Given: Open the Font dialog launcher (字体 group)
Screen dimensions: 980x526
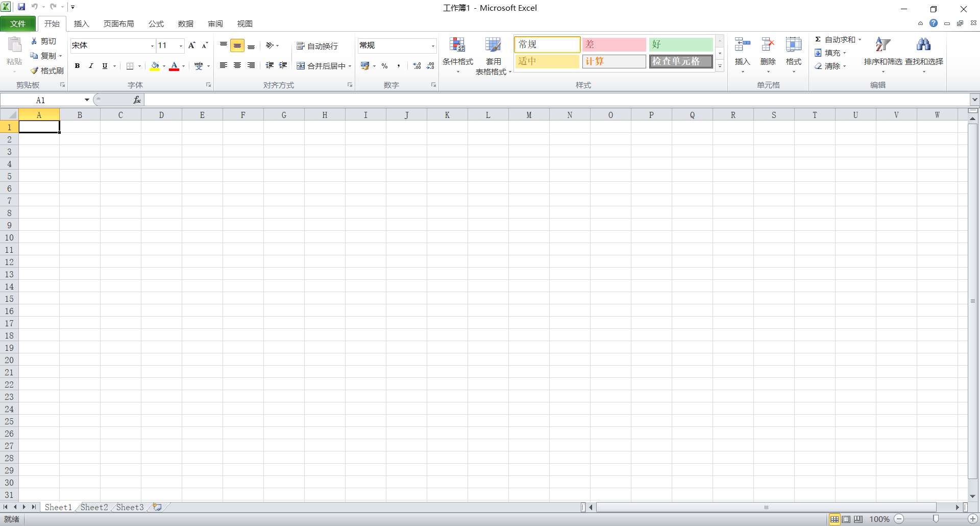Looking at the screenshot, I should [208, 85].
